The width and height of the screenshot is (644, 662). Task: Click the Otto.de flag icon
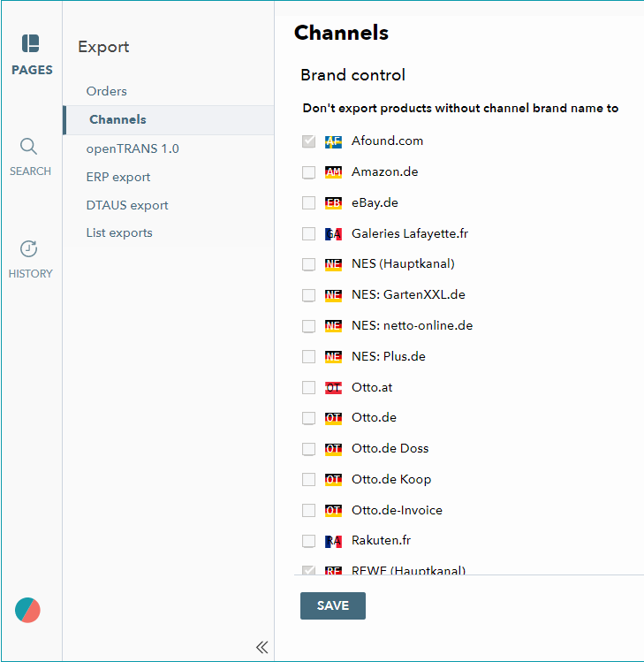(x=333, y=418)
